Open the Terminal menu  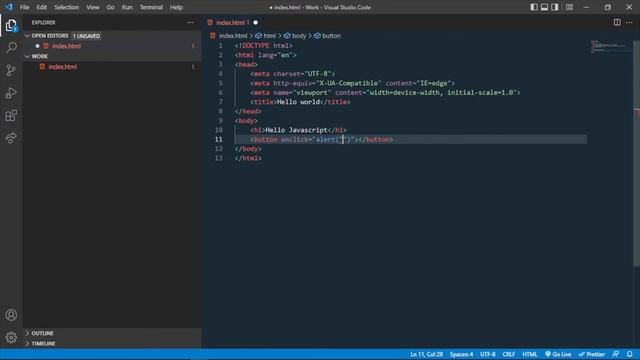151,7
